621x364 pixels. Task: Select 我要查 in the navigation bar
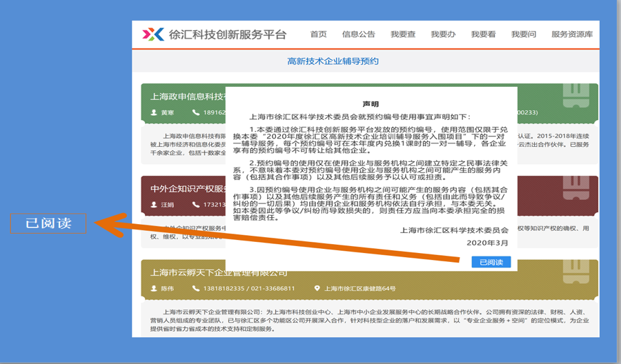point(403,34)
